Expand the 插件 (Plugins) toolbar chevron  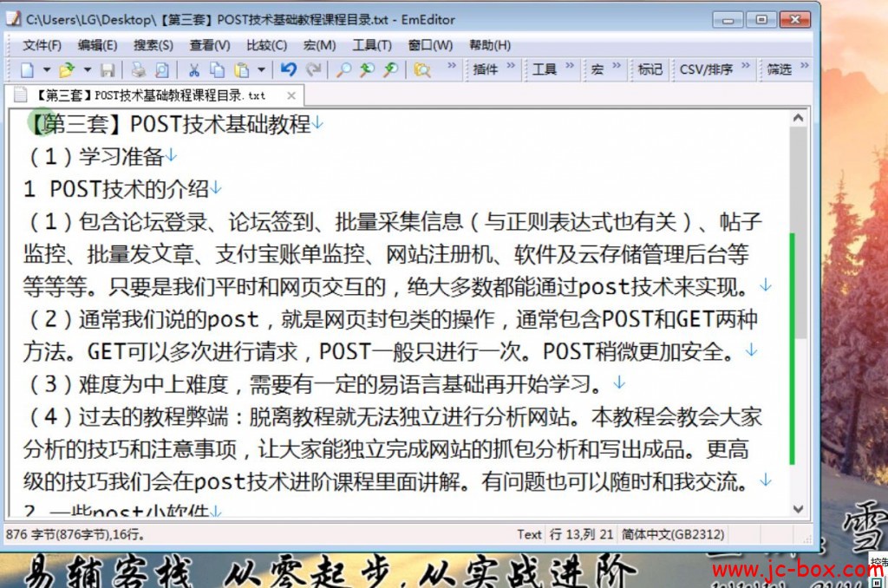pos(512,69)
